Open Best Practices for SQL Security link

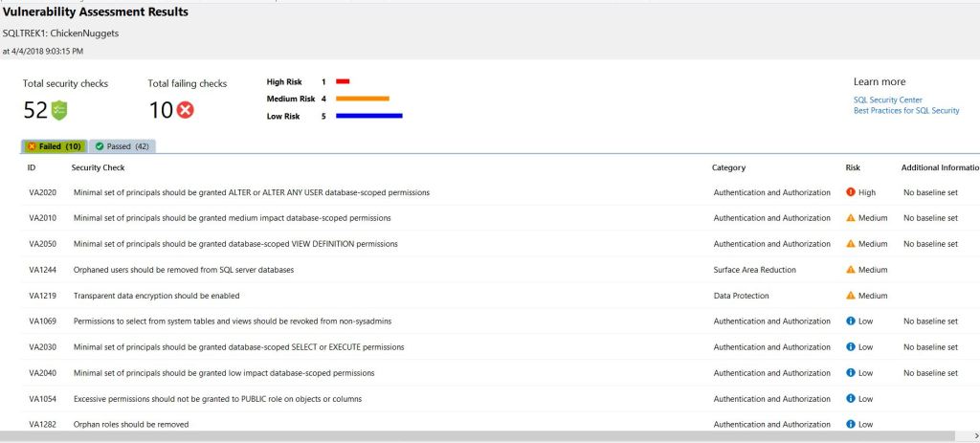pos(905,111)
